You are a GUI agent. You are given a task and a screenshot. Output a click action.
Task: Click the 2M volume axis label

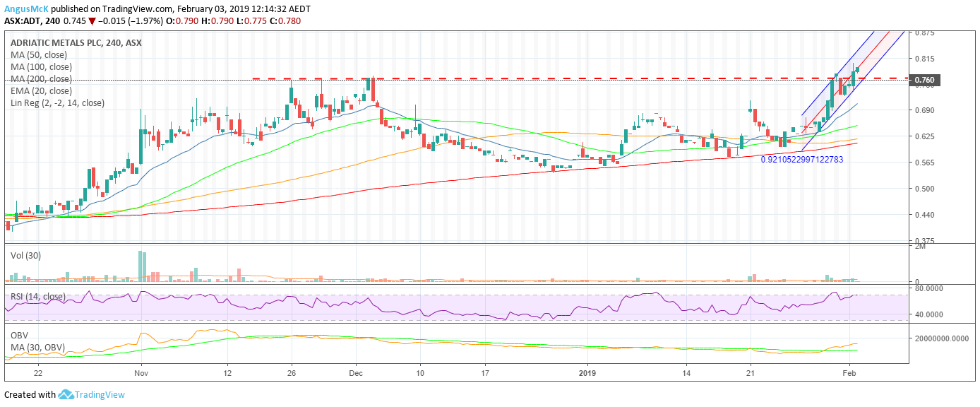(x=920, y=246)
